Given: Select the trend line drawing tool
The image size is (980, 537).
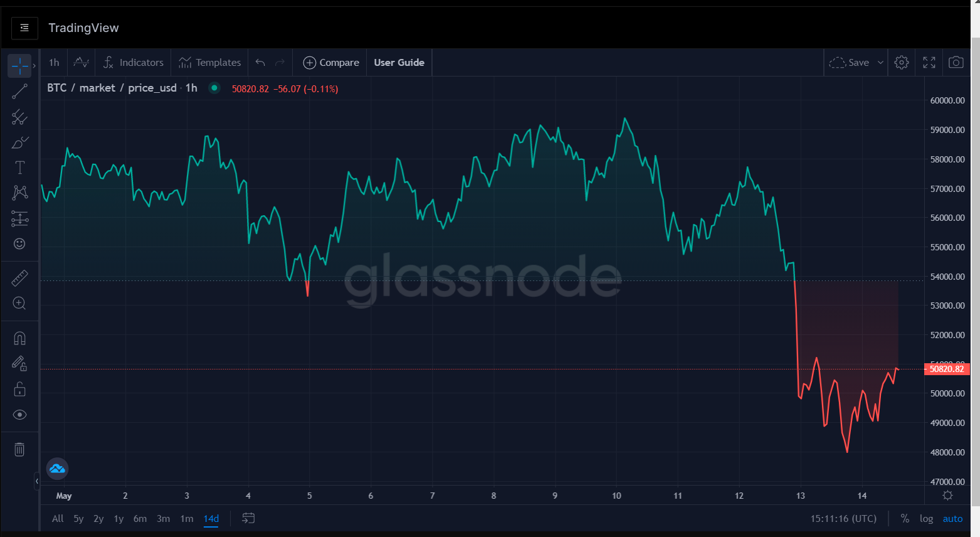Looking at the screenshot, I should point(19,92).
